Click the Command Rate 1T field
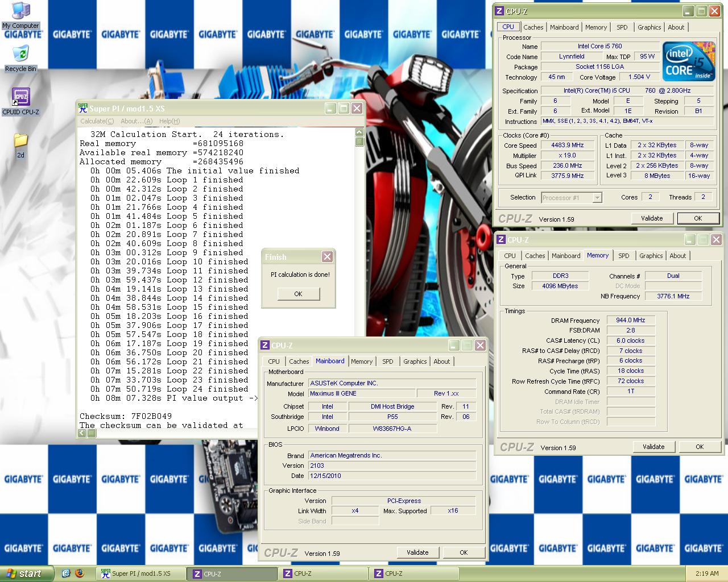Image resolution: width=728 pixels, height=582 pixels. coord(631,391)
